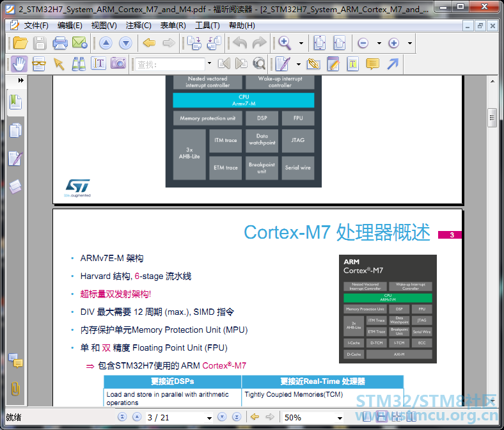Click the file attachment paperclip tool
This screenshot has height=430, width=504.
click(x=313, y=64)
